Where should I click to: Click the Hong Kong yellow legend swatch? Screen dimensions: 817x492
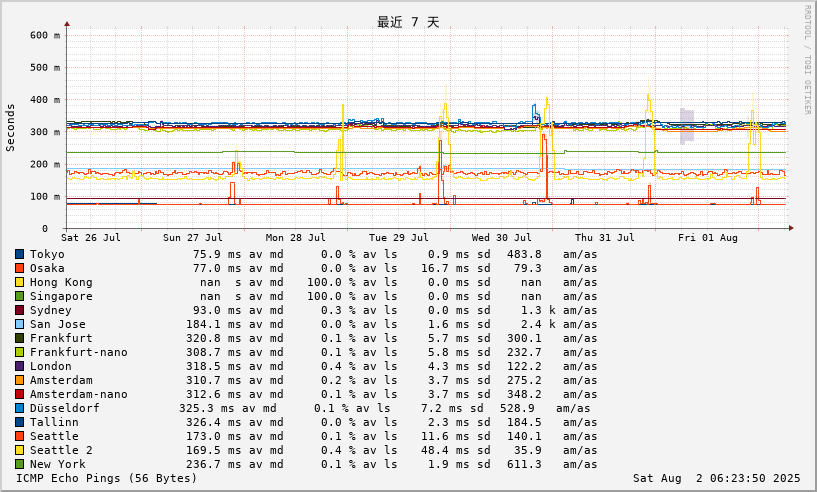[19, 282]
